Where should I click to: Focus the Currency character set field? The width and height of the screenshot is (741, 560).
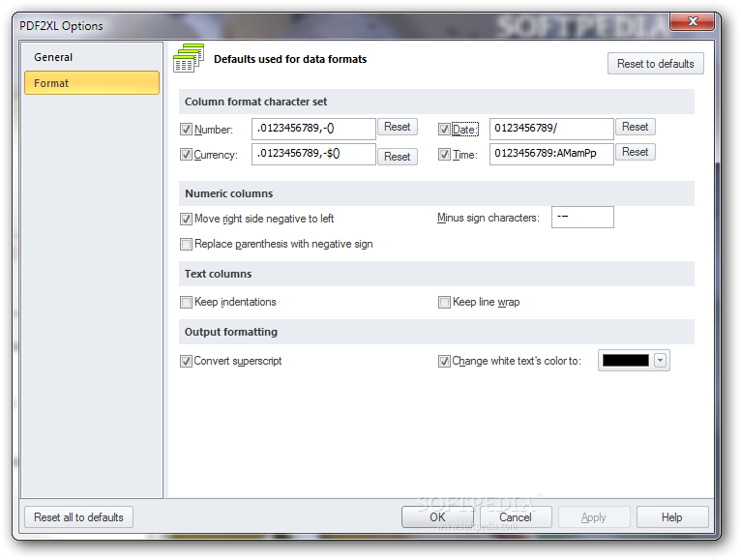tap(313, 154)
